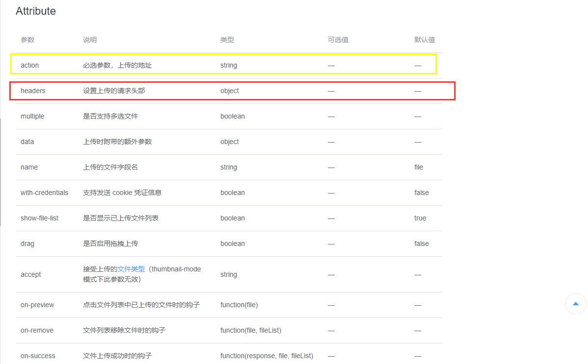Select the on-remove parameter cell

click(36, 330)
